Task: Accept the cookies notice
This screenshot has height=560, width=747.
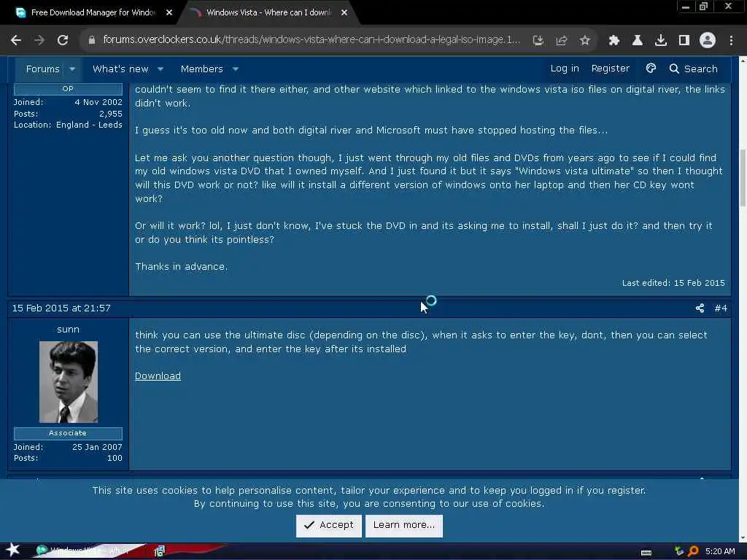Action: tap(329, 525)
